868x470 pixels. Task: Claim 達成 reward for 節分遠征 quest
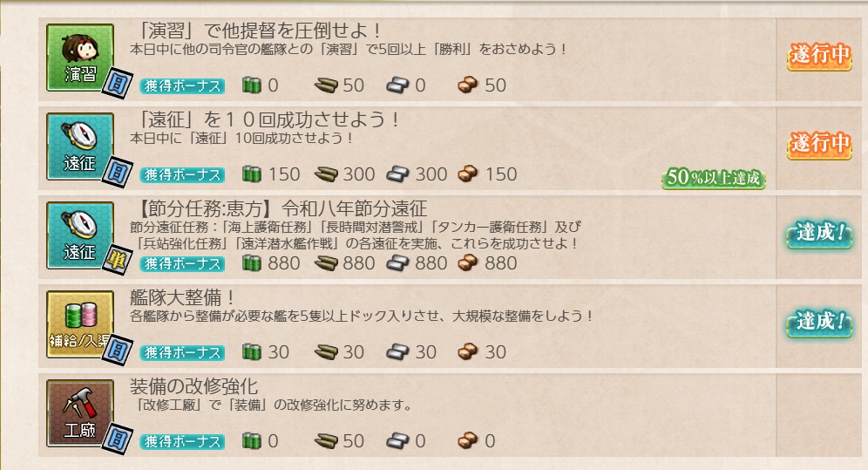(819, 234)
